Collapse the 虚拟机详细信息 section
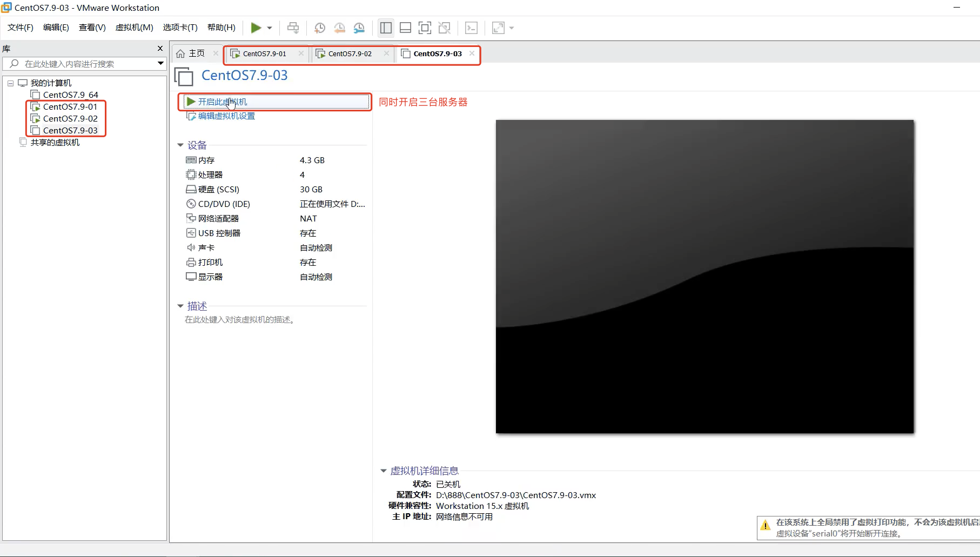The image size is (980, 557). coord(384,471)
